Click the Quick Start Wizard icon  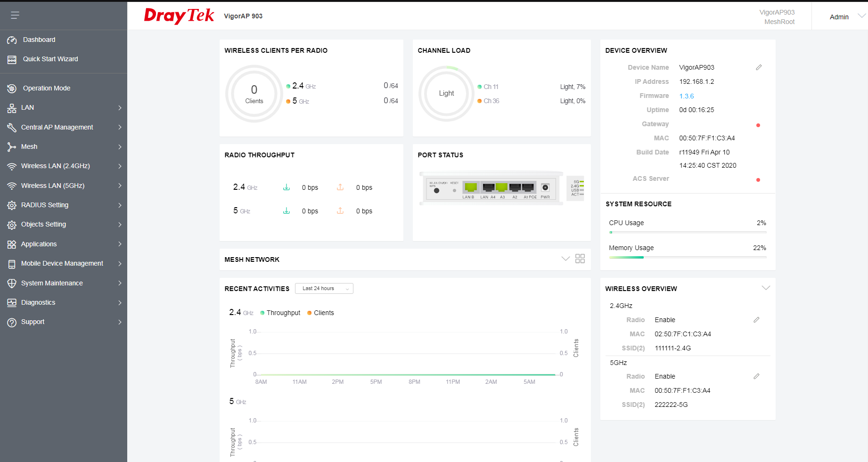coord(12,59)
